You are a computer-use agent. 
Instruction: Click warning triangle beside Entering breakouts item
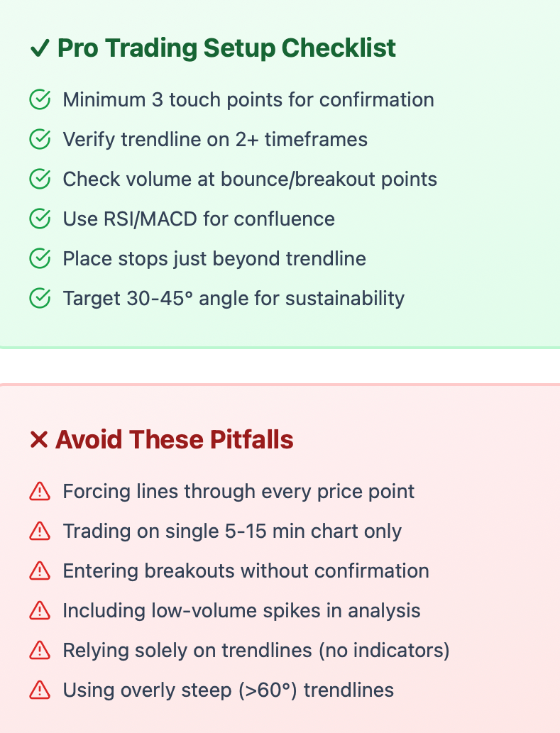(x=40, y=571)
